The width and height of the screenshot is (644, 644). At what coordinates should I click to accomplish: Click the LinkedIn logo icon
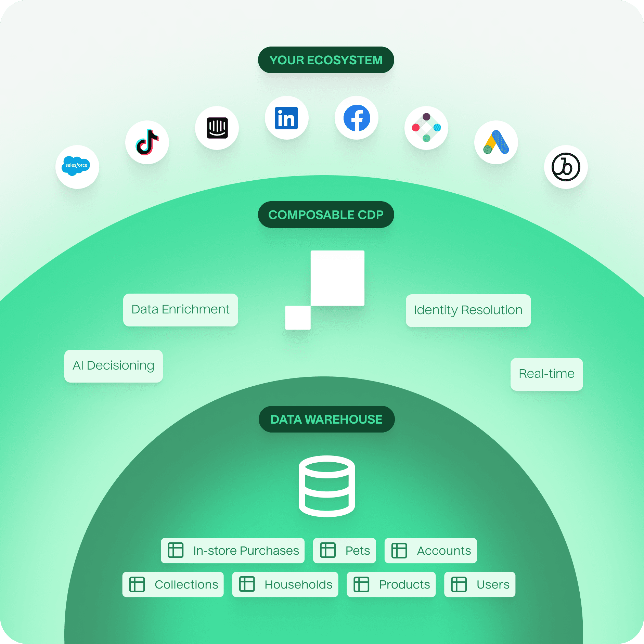click(x=287, y=118)
